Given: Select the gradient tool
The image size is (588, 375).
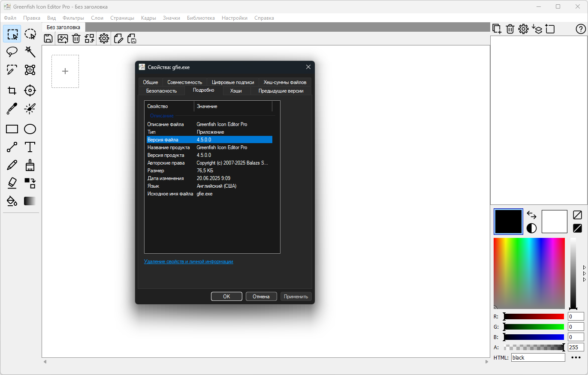Looking at the screenshot, I should point(30,201).
